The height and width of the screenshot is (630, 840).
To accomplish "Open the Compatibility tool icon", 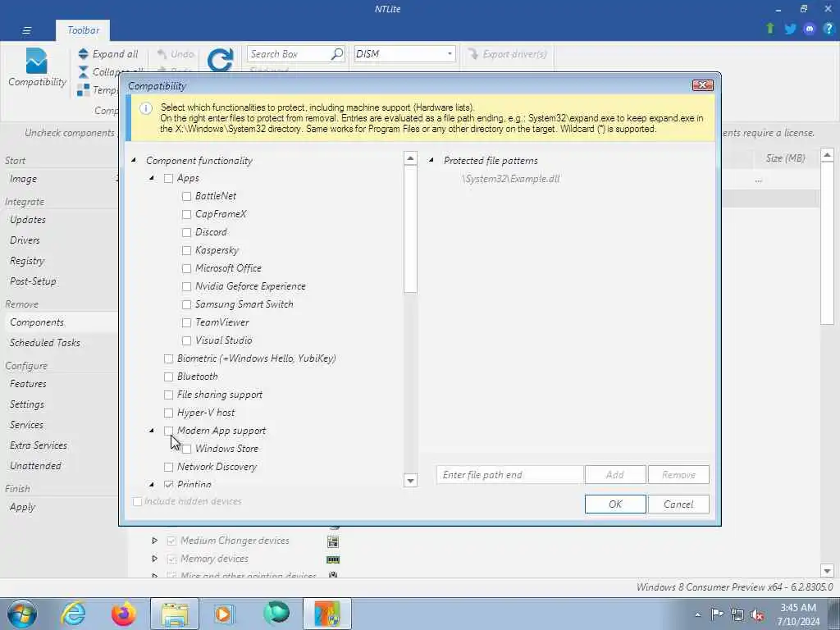I will tap(36, 61).
